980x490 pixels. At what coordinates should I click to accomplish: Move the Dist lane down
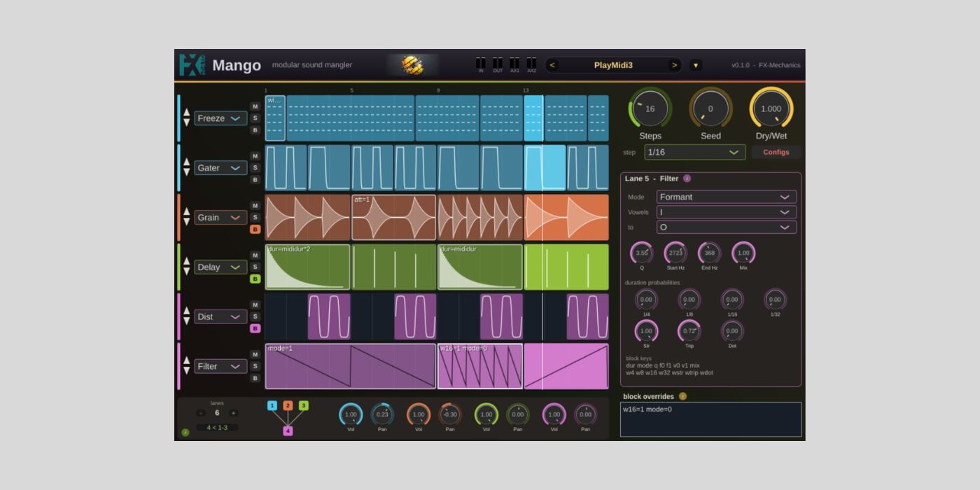186,321
